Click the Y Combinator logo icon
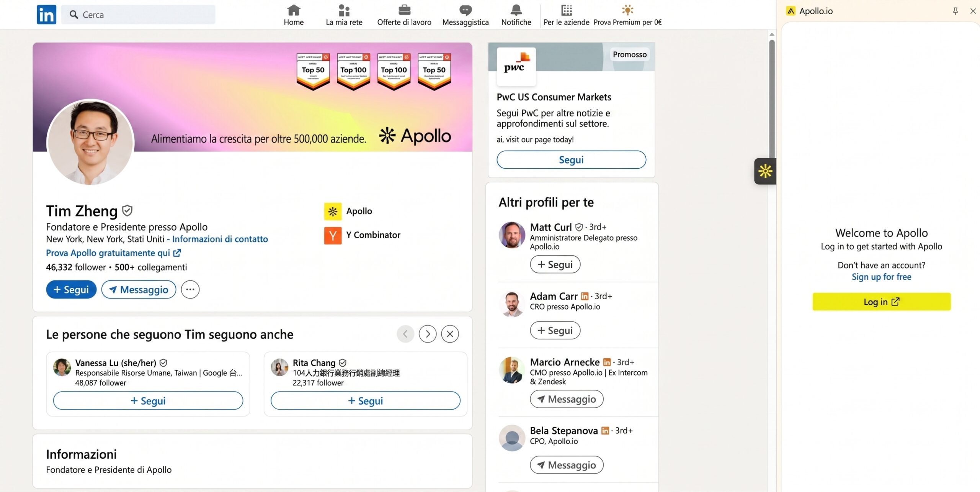Screen dimensions: 980x492 click(x=333, y=235)
